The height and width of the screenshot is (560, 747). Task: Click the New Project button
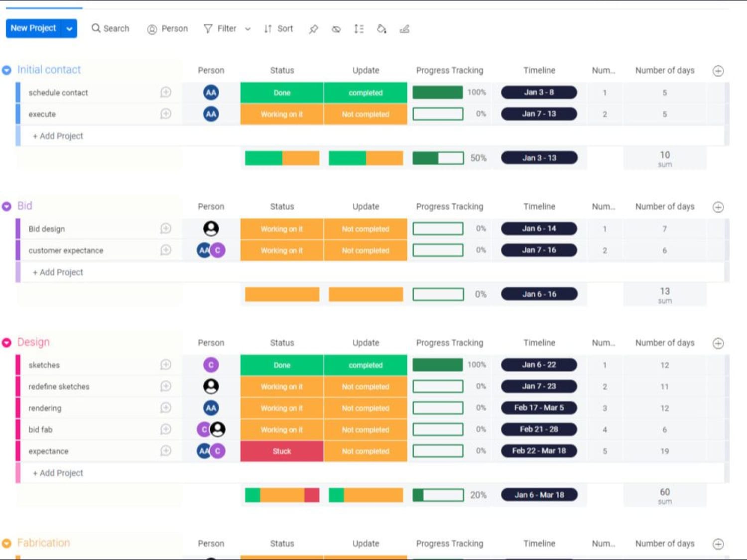pos(33,28)
